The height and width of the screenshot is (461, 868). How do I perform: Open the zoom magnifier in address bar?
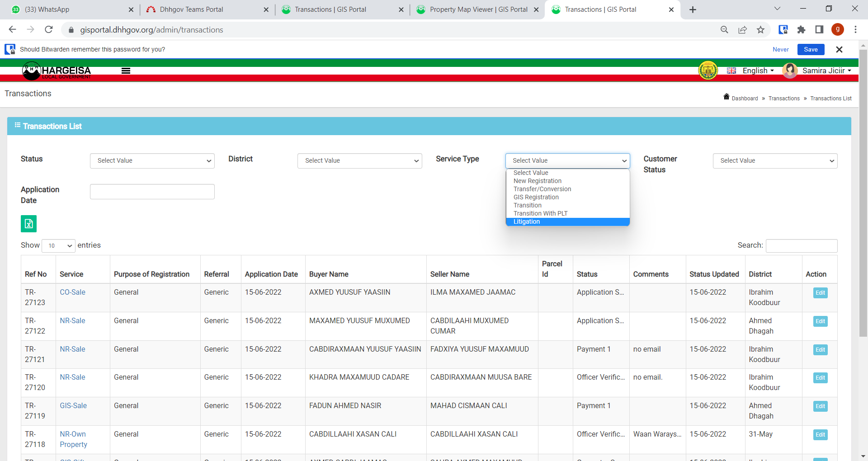(724, 29)
